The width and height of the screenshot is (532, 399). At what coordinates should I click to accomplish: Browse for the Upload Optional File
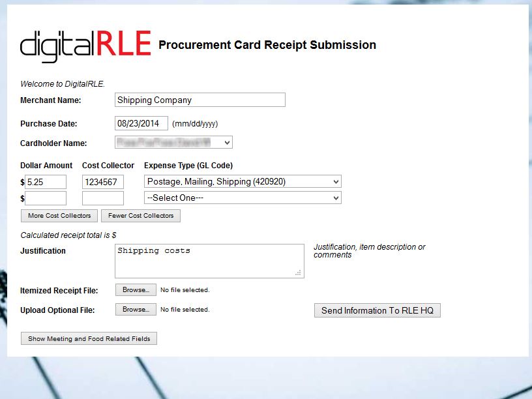136,310
